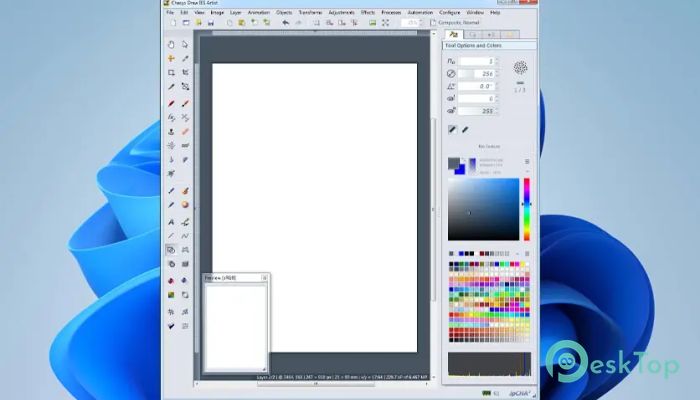Switch to the third right panel tab
Image resolution: width=700 pixels, height=400 pixels.
click(491, 34)
